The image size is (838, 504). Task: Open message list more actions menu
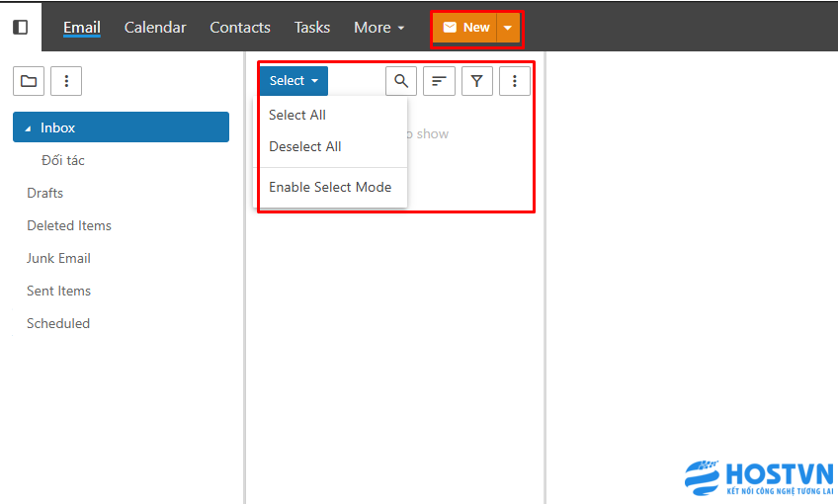point(515,81)
